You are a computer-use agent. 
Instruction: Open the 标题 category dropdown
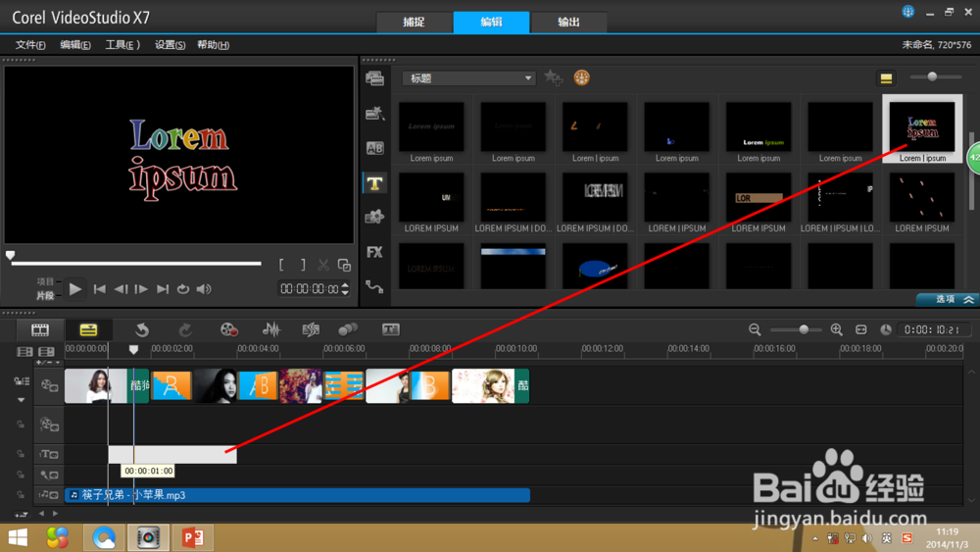coord(468,78)
